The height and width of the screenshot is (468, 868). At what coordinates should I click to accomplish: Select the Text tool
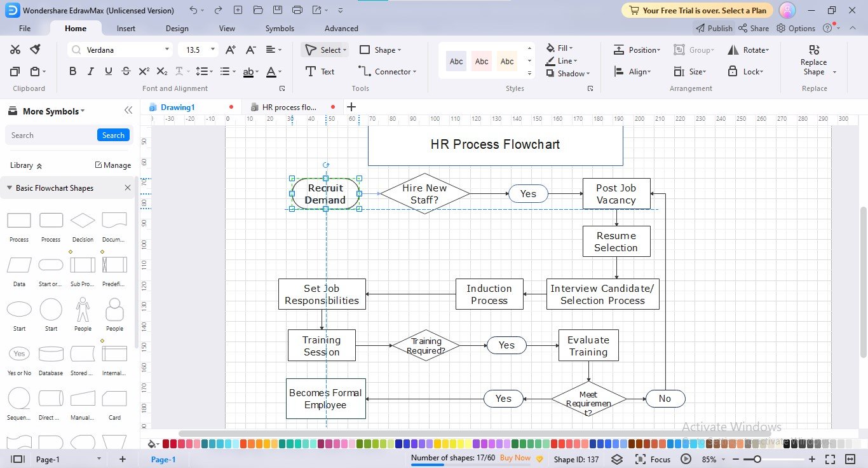(320, 71)
